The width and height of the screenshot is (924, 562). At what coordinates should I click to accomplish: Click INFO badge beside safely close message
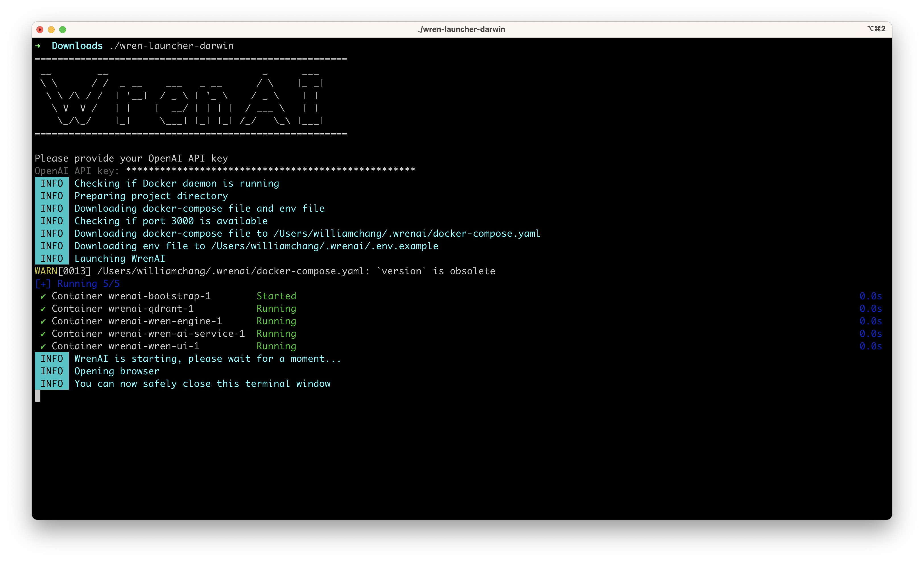point(52,384)
